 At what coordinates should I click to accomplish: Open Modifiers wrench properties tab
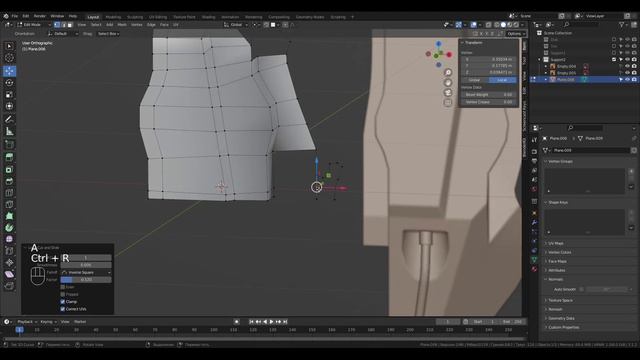point(534,222)
